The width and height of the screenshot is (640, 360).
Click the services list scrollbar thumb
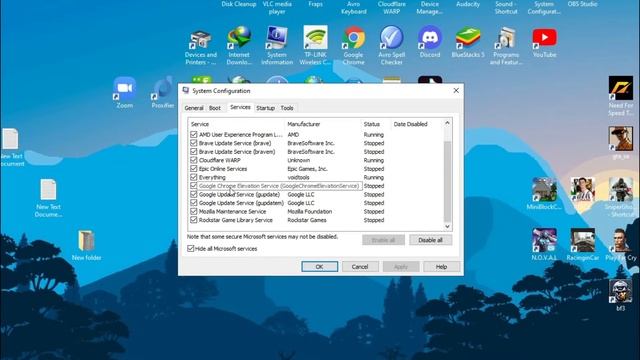click(447, 181)
